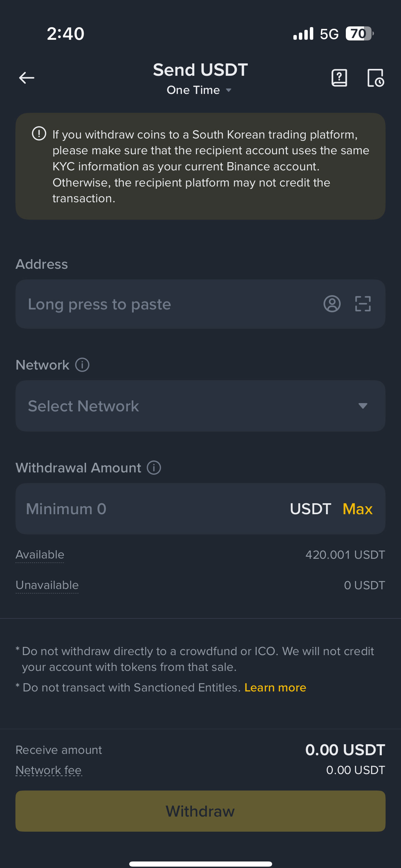Viewport: 401px width, 868px height.
Task: Tap the underlined Available label
Action: pos(40,555)
